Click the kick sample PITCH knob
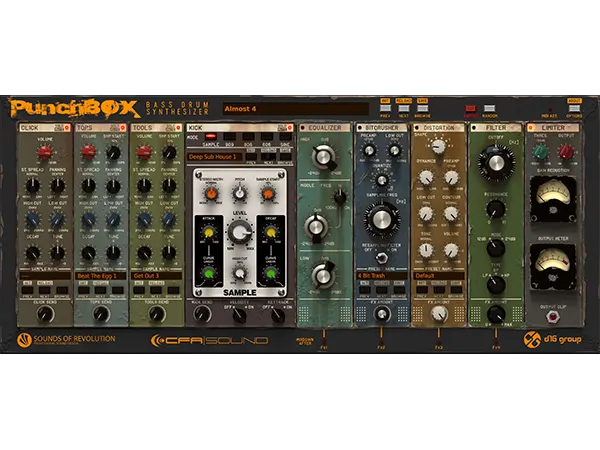 pyautogui.click(x=240, y=194)
